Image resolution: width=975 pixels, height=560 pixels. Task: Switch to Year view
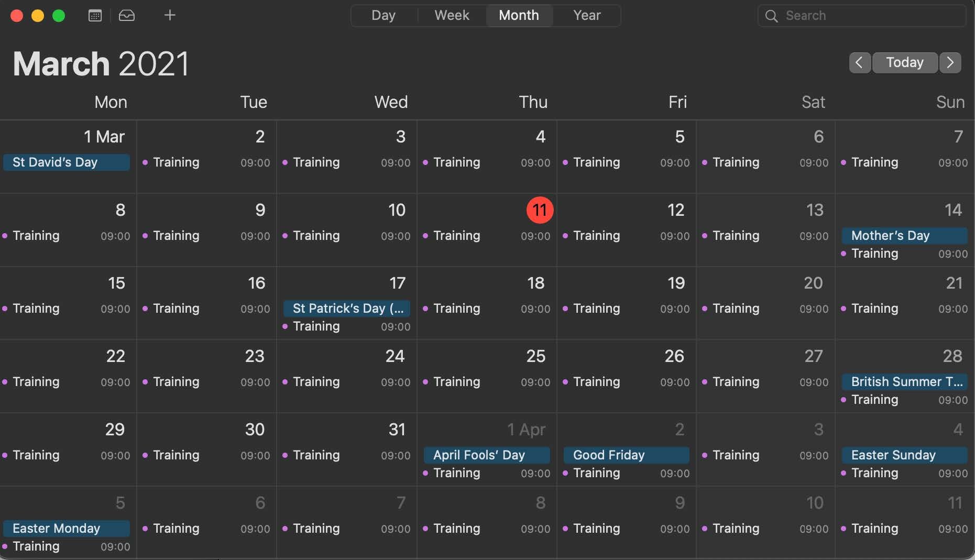587,15
